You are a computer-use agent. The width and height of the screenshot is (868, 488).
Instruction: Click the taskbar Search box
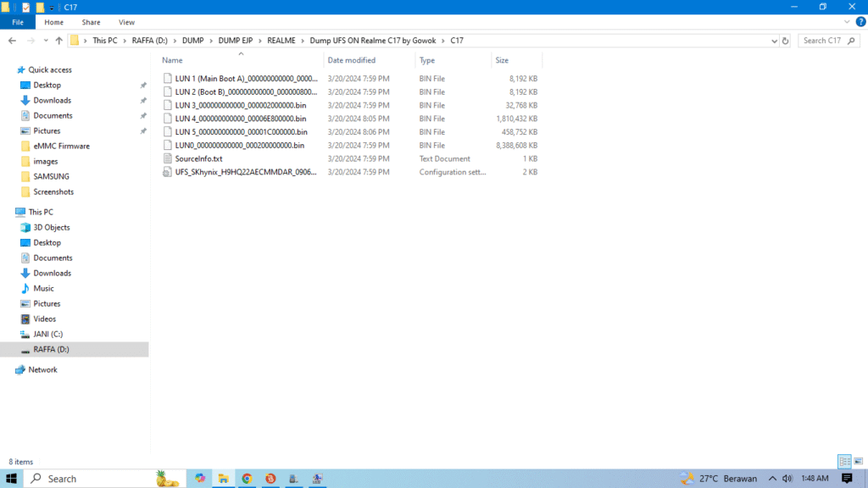pyautogui.click(x=105, y=479)
